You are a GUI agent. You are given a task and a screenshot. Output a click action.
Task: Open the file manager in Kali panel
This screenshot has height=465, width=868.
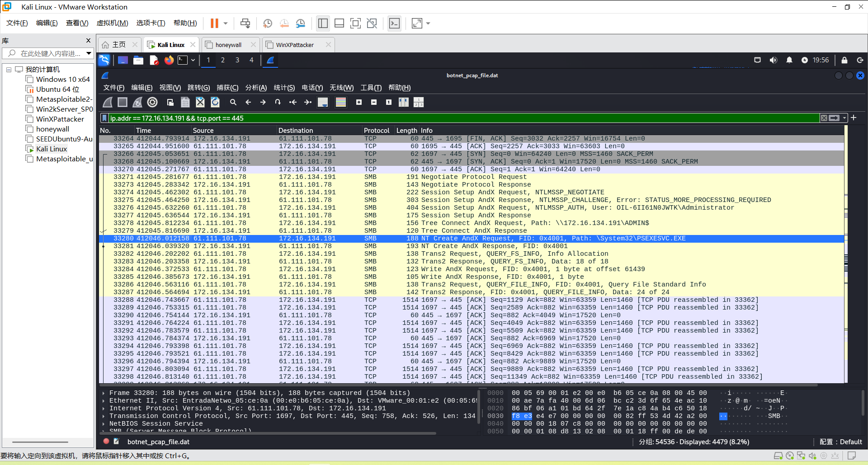[138, 60]
